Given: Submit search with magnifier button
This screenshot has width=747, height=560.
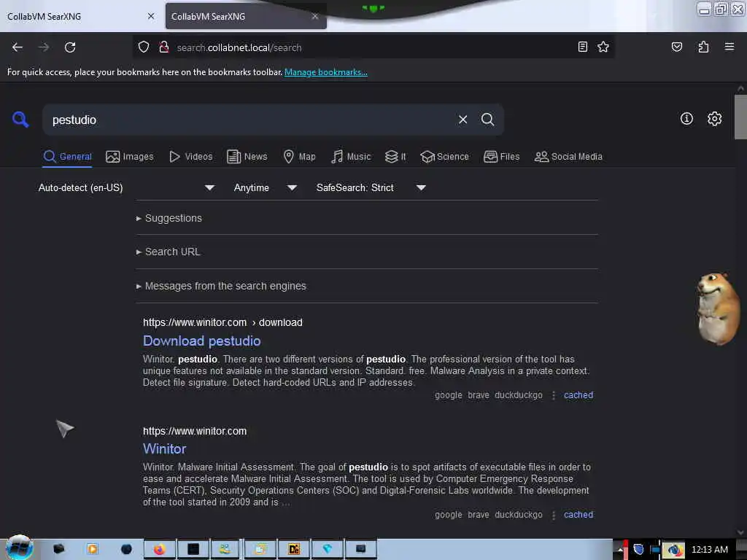Looking at the screenshot, I should pyautogui.click(x=487, y=120).
